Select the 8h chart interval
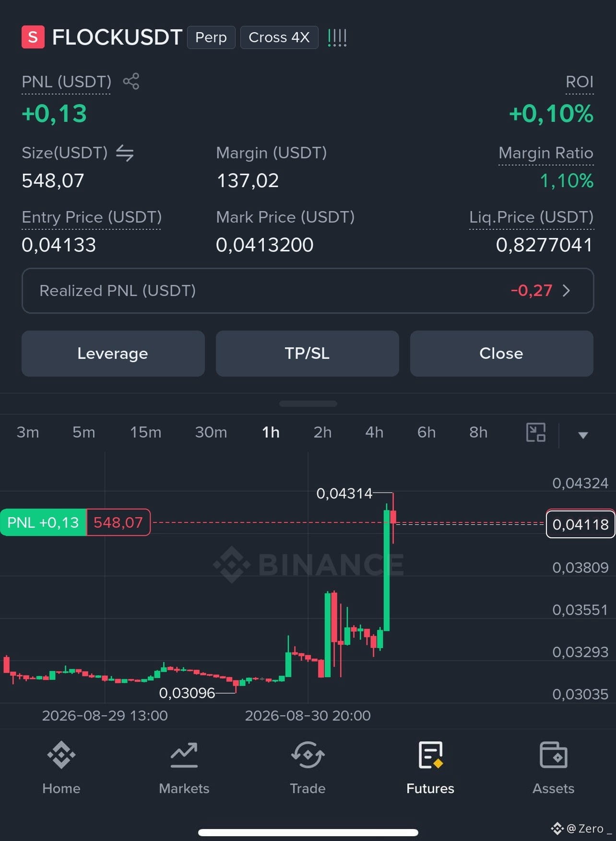The image size is (616, 841). (x=478, y=432)
